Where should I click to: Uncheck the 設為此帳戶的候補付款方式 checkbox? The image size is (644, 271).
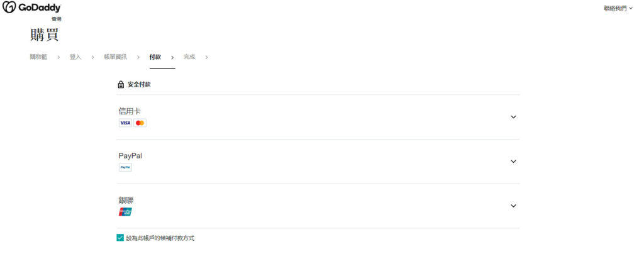click(120, 238)
